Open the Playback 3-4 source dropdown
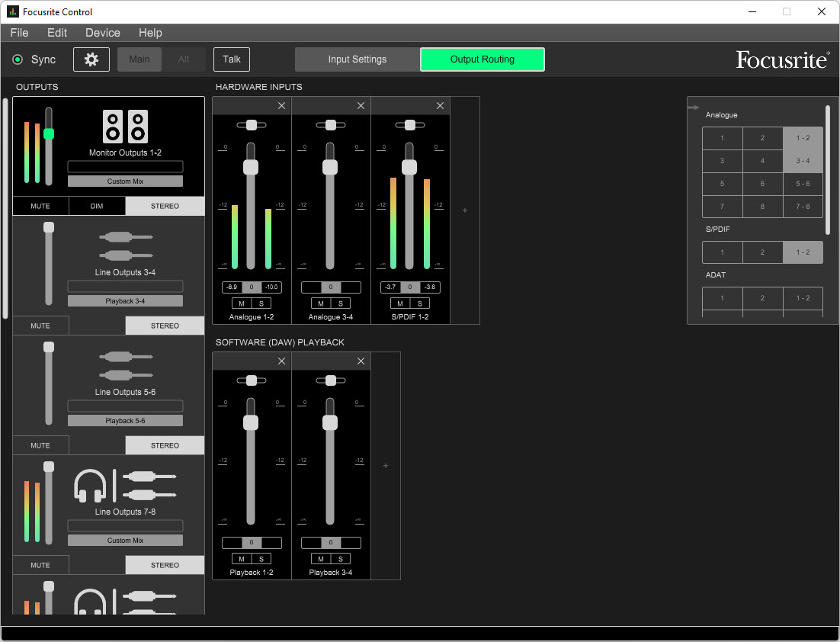The height and width of the screenshot is (642, 840). (125, 301)
